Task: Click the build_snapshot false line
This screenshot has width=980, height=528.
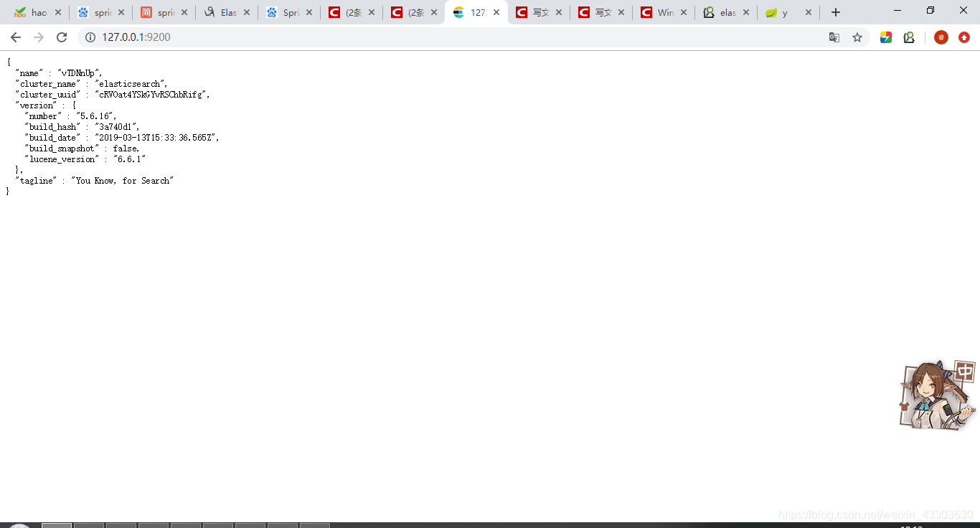Action: click(82, 148)
